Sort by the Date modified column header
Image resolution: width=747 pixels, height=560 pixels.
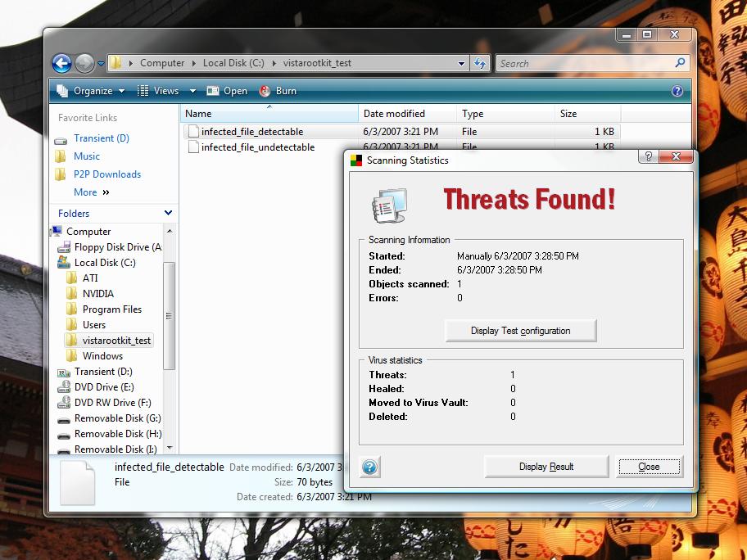coord(407,113)
